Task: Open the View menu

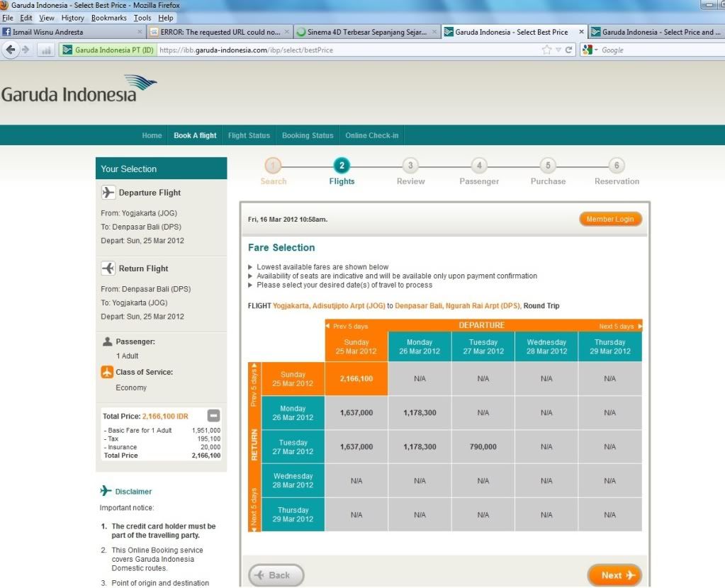Action: [x=47, y=18]
